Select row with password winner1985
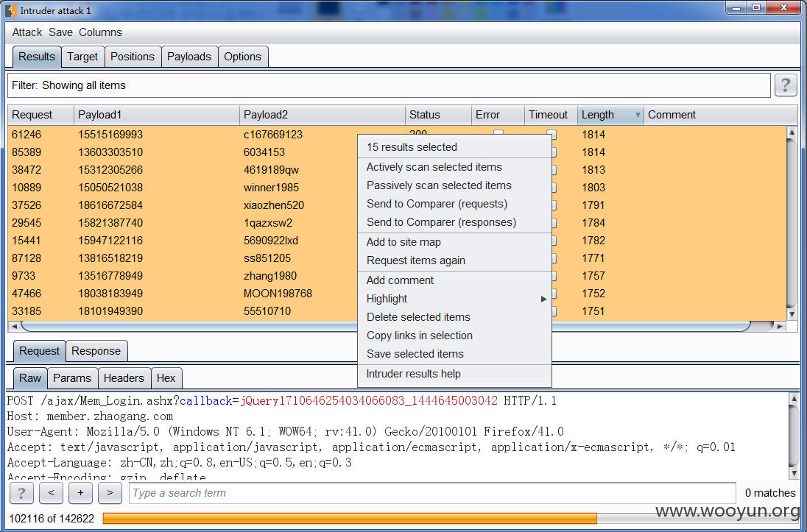807x532 pixels. 398,188
